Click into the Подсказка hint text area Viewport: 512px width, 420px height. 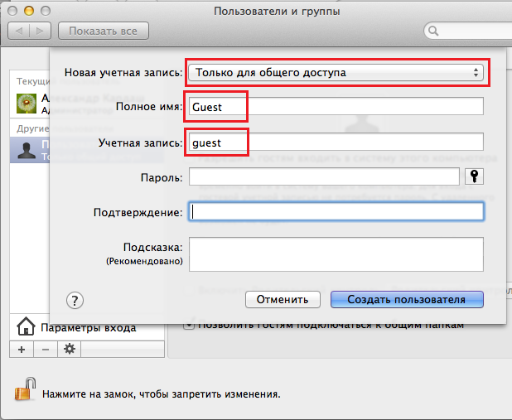336,254
